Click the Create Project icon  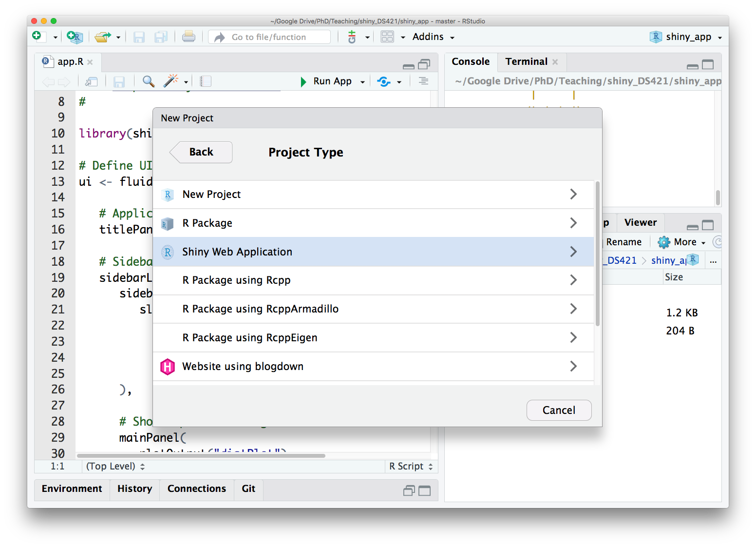coord(75,37)
